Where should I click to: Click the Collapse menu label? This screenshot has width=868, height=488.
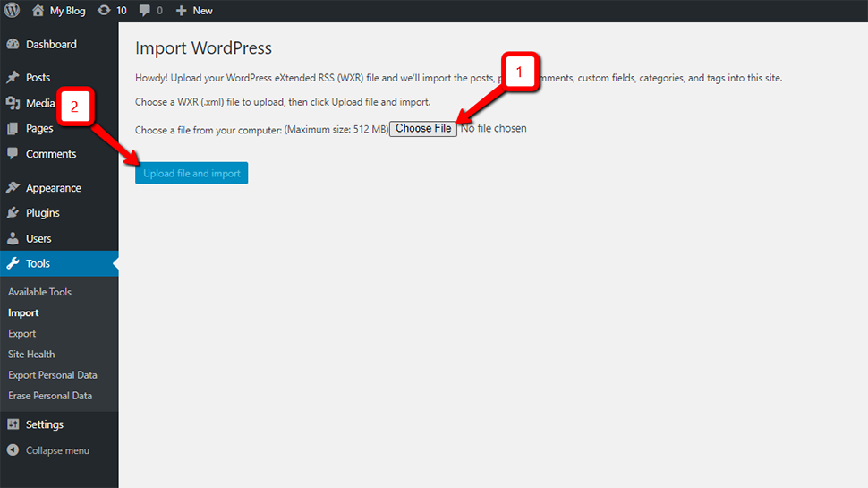[x=57, y=451]
